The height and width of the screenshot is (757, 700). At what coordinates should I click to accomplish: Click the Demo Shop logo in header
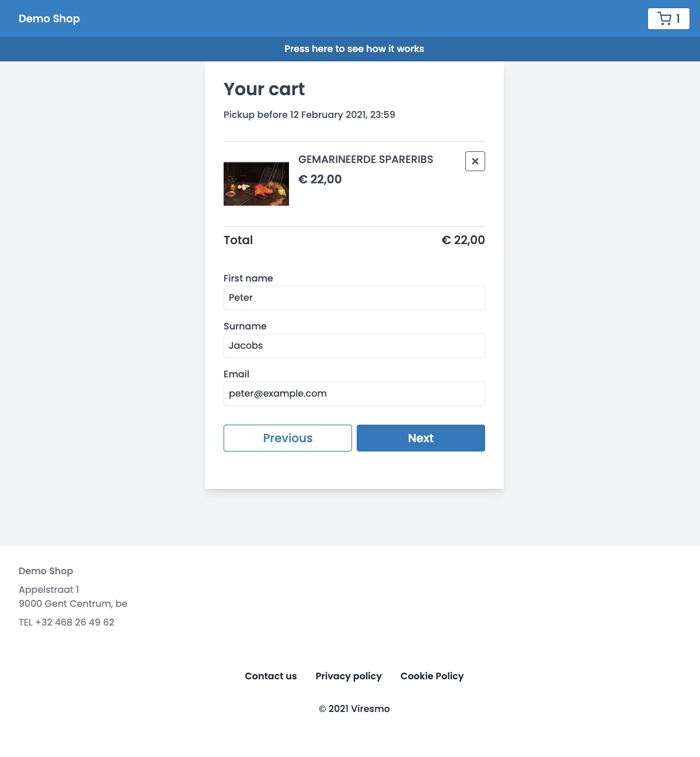coord(49,19)
